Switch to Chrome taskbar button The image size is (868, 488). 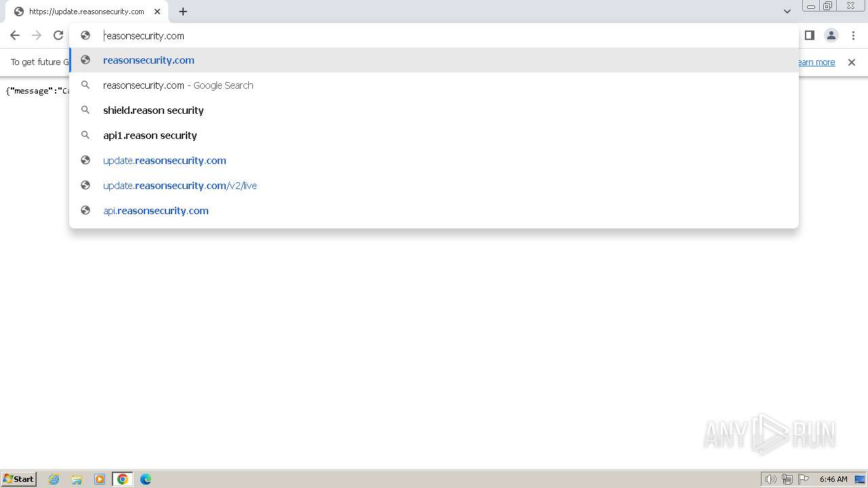(123, 479)
